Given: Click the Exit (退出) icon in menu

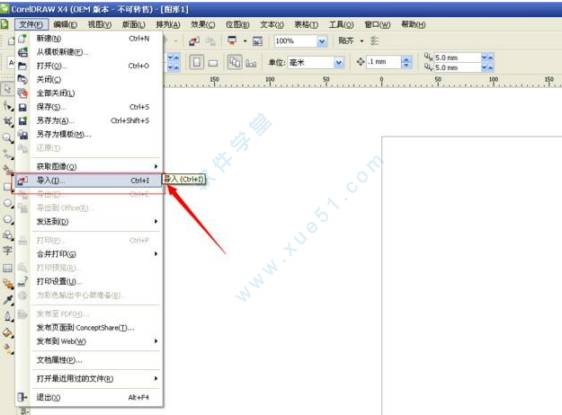Looking at the screenshot, I should (23, 397).
